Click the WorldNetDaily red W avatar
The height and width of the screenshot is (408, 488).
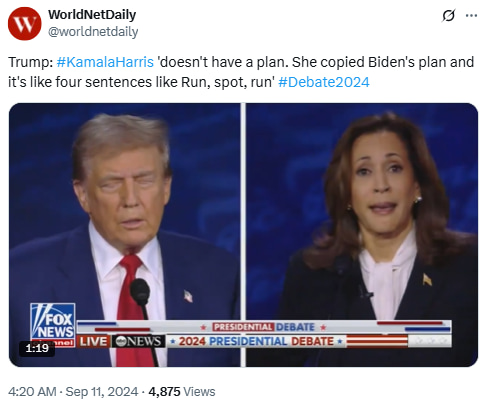(x=24, y=24)
